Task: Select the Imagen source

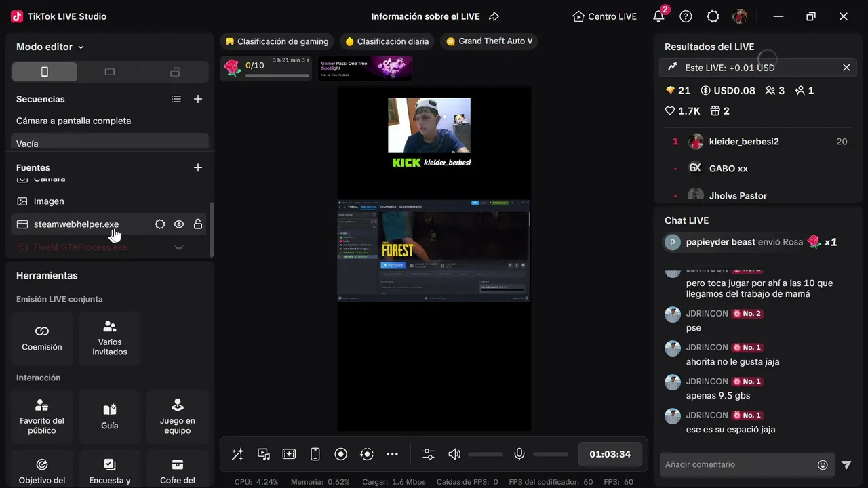Action: tap(108, 201)
